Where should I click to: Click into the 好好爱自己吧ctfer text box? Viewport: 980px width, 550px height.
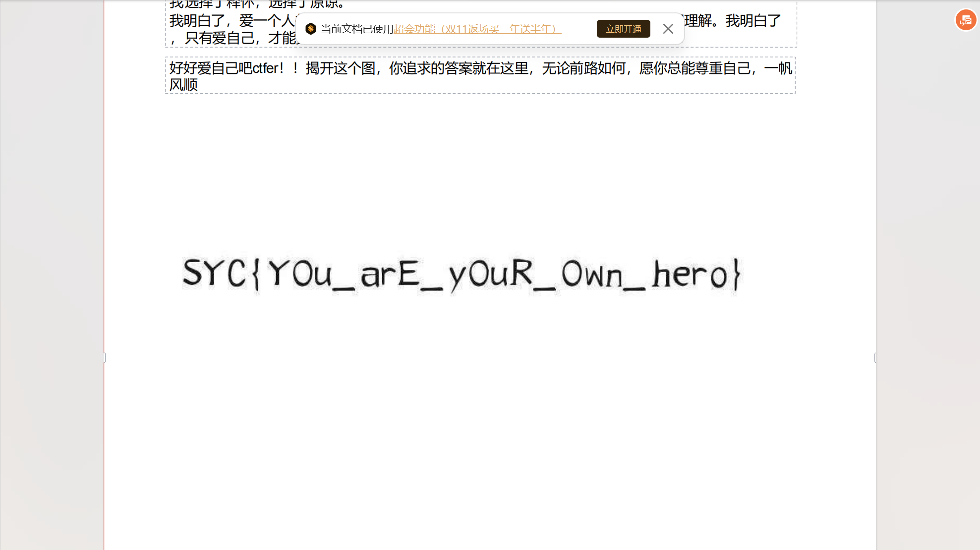[x=225, y=68]
